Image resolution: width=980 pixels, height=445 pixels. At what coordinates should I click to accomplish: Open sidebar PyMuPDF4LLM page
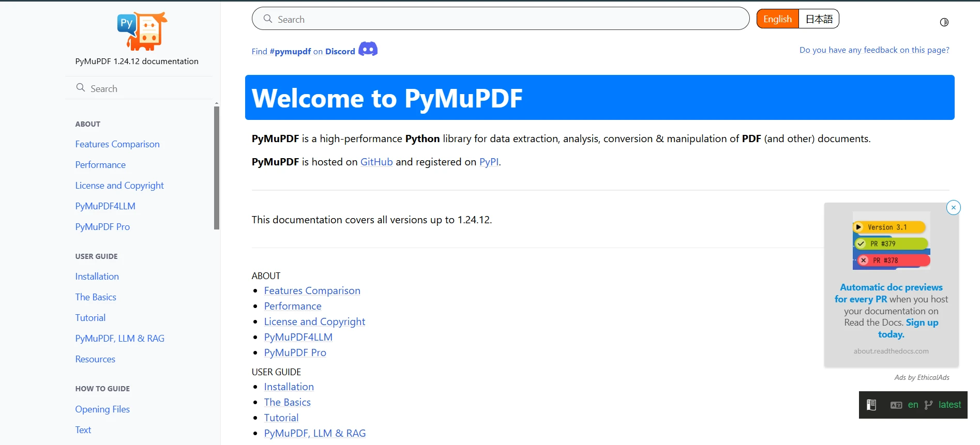[x=105, y=206]
